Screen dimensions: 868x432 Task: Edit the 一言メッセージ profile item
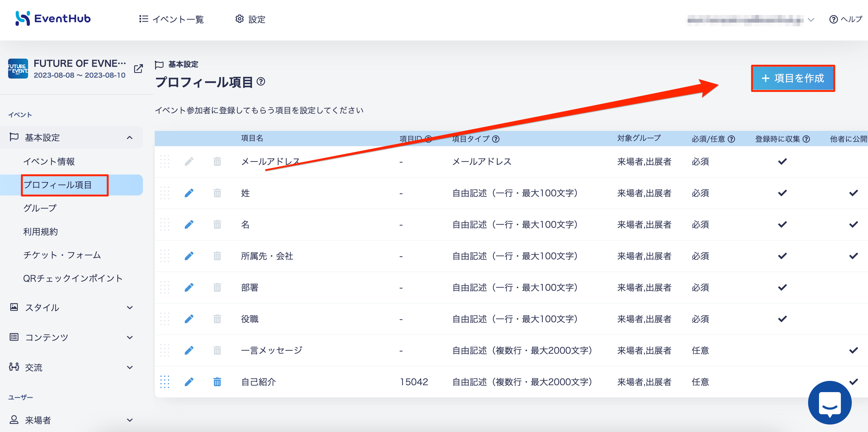189,351
